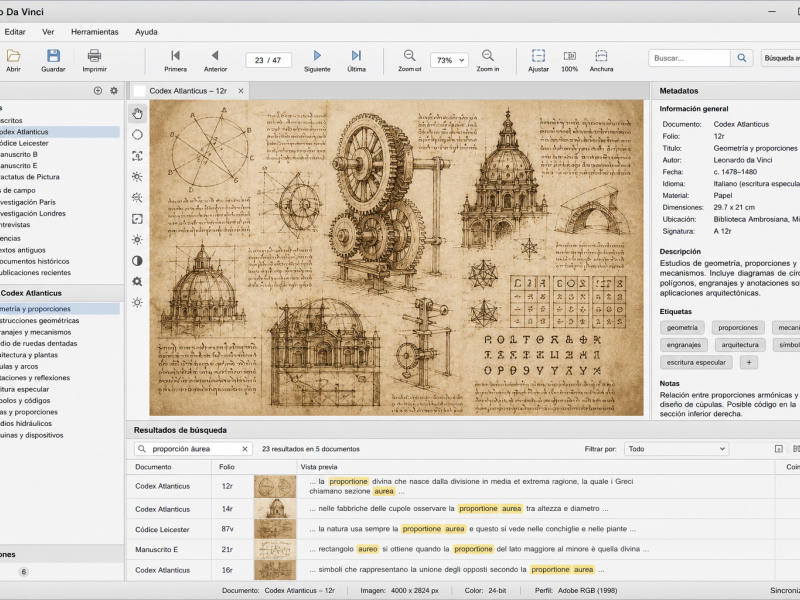Click the results panel view icon beside filter
The image size is (800, 600).
pyautogui.click(x=779, y=449)
